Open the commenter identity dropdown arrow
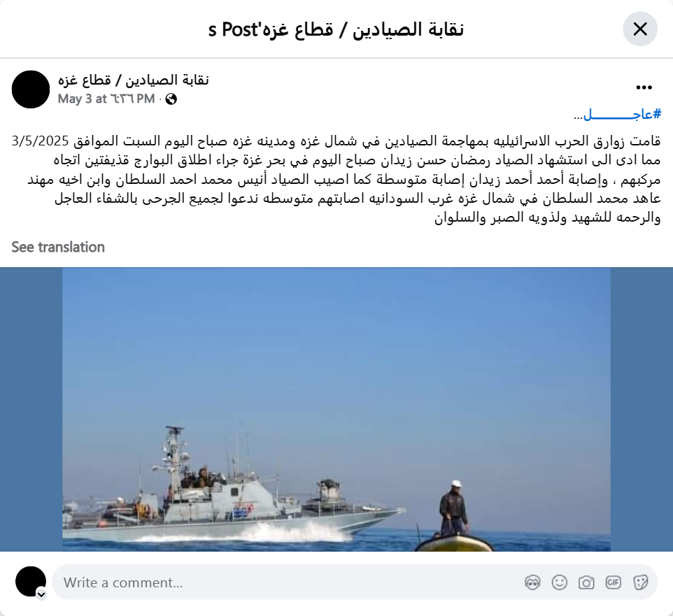Image resolution: width=673 pixels, height=616 pixels. click(x=41, y=594)
